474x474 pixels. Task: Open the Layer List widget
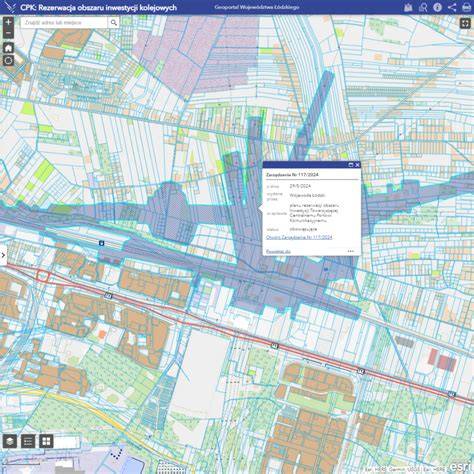(x=10, y=441)
